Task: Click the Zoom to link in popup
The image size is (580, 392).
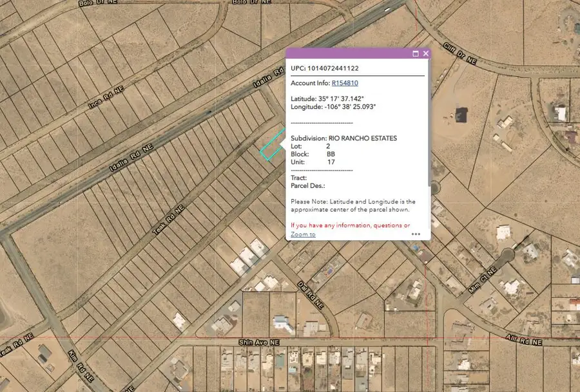Action: pos(303,234)
